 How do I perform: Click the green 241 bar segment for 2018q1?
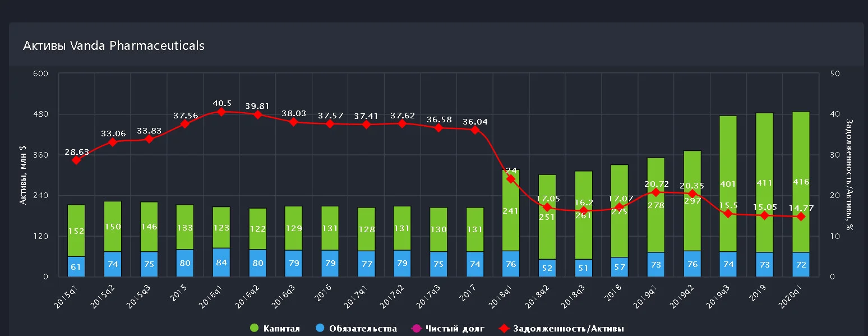(511, 210)
